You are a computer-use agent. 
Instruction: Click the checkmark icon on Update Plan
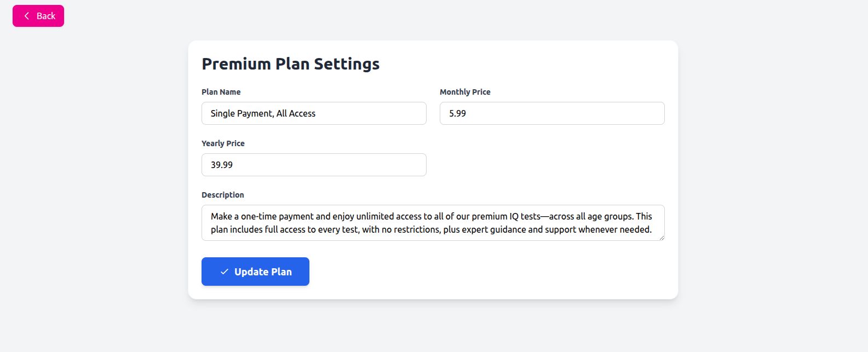tap(225, 272)
